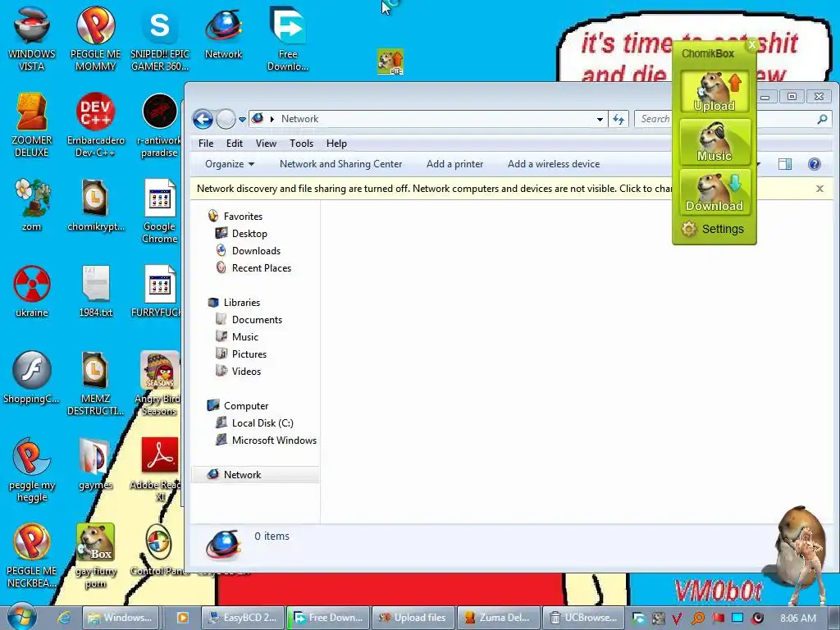This screenshot has width=840, height=630.
Task: Toggle the preview pane button
Action: coord(785,164)
